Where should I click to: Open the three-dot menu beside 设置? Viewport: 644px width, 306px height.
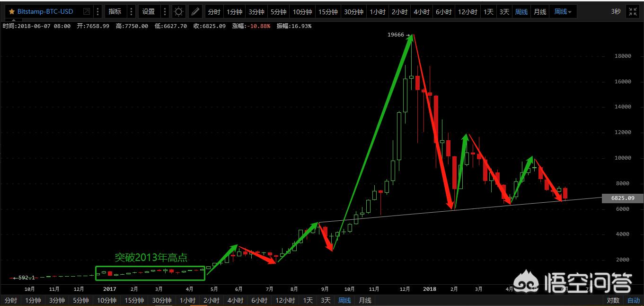(x=164, y=11)
